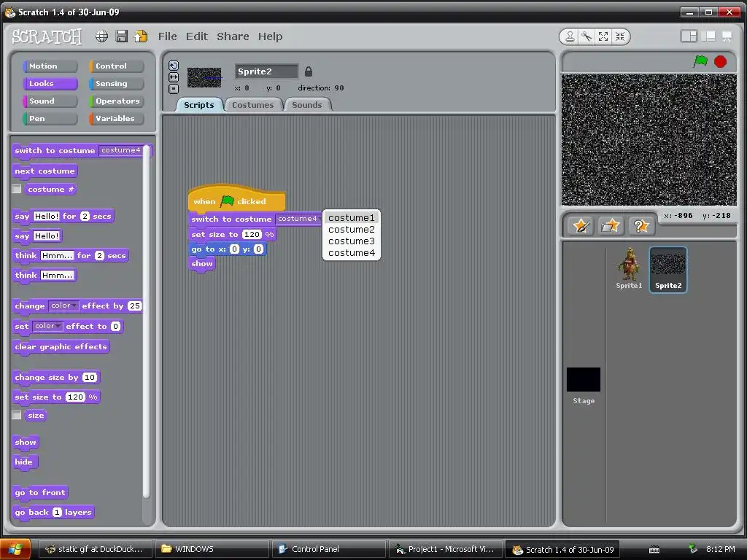747x560 pixels.
Task: Set rotation style to left-right flip only
Action: pos(174,77)
